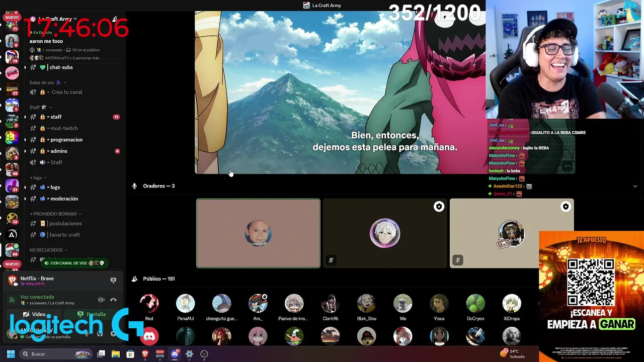Click the Oradores microphone icon
Viewport: 644px width, 362px height.
click(x=134, y=186)
